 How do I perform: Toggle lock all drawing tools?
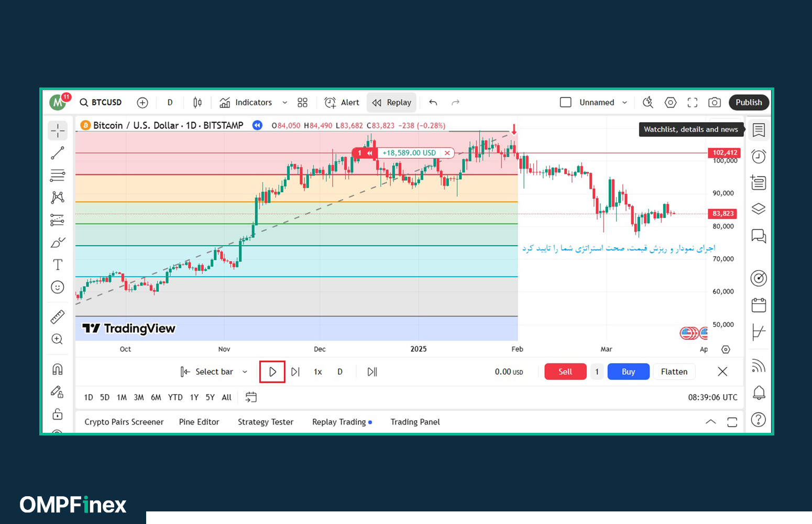click(58, 414)
